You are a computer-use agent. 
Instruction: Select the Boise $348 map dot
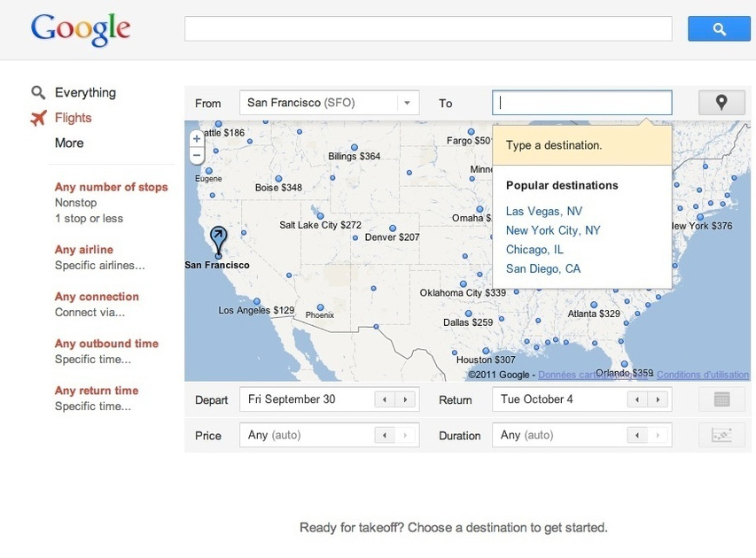pyautogui.click(x=278, y=179)
